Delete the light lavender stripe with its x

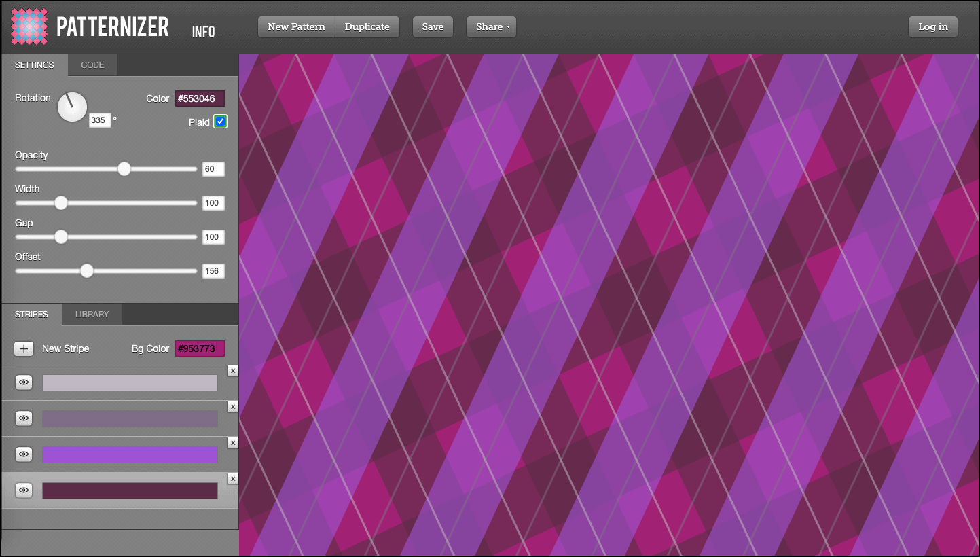pyautogui.click(x=232, y=371)
